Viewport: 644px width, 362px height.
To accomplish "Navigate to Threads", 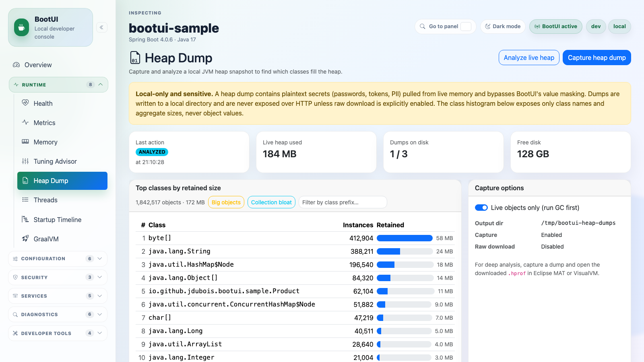I will (62, 200).
